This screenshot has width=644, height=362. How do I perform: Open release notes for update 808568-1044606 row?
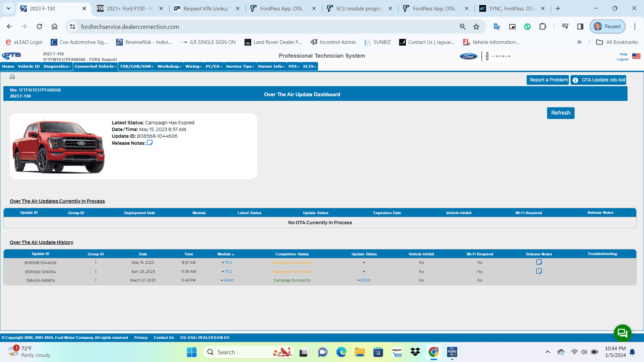click(x=539, y=262)
